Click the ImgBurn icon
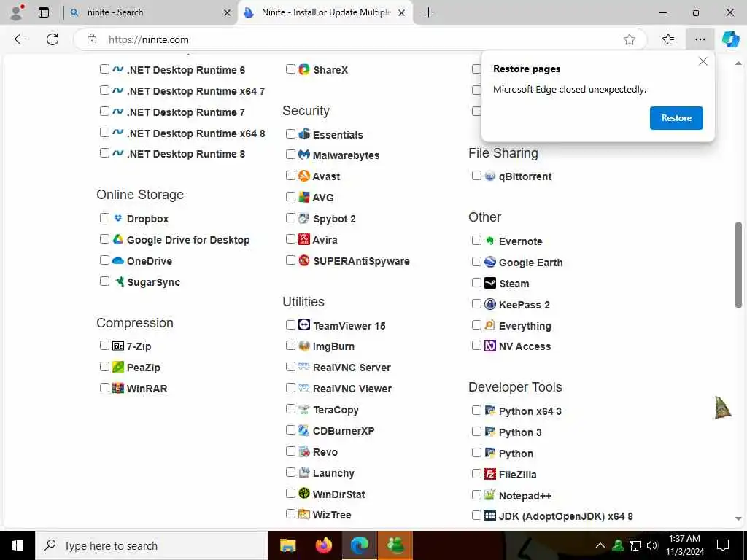Image resolution: width=747 pixels, height=560 pixels. pos(304,346)
